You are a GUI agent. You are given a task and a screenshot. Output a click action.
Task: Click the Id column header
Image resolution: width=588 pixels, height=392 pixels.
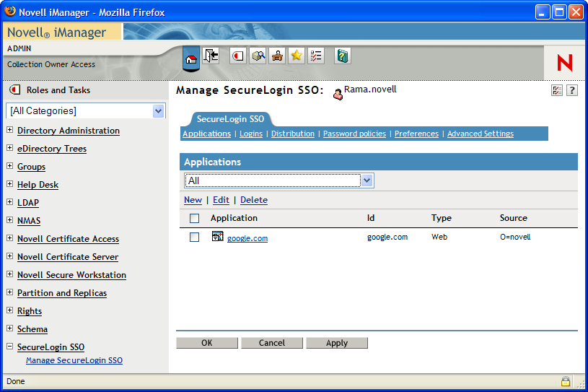click(x=371, y=218)
